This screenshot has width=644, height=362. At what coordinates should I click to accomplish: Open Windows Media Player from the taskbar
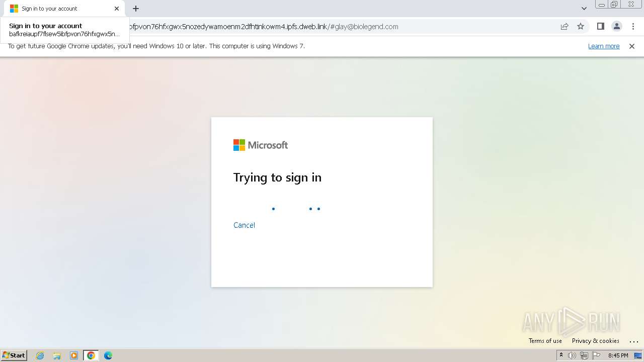[74, 355]
